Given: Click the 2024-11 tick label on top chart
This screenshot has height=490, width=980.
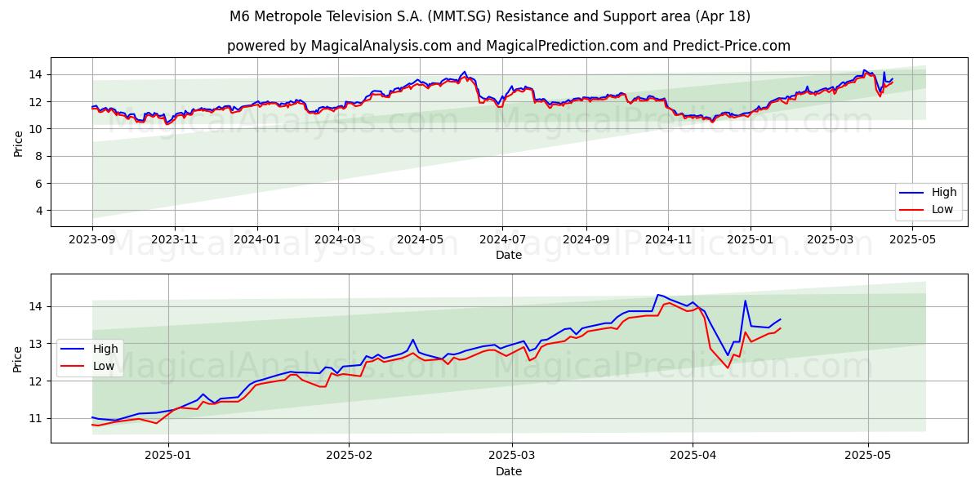Looking at the screenshot, I should click(668, 240).
